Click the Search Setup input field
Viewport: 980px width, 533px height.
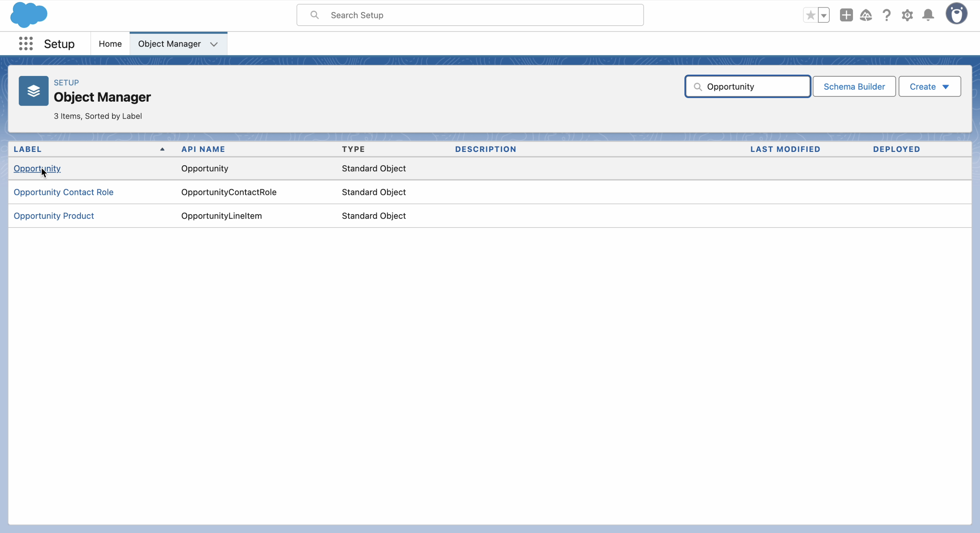[x=470, y=15]
